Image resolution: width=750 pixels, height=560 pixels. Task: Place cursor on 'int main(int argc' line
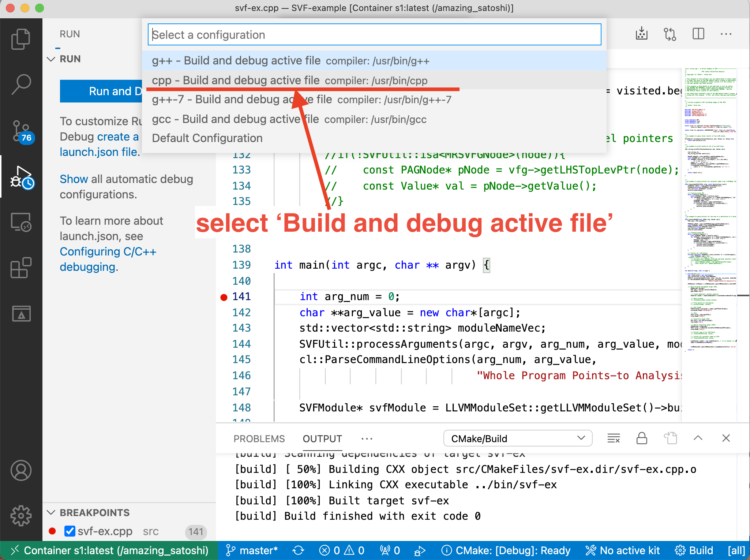tap(382, 265)
